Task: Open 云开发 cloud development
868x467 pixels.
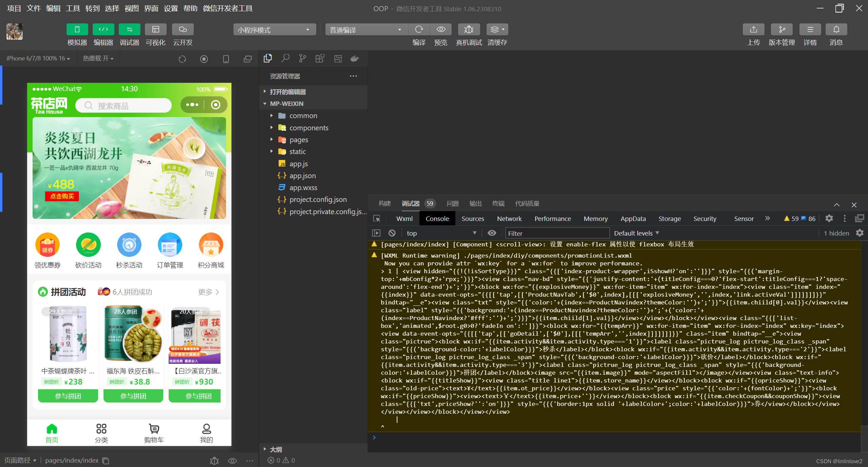Action: pyautogui.click(x=183, y=30)
